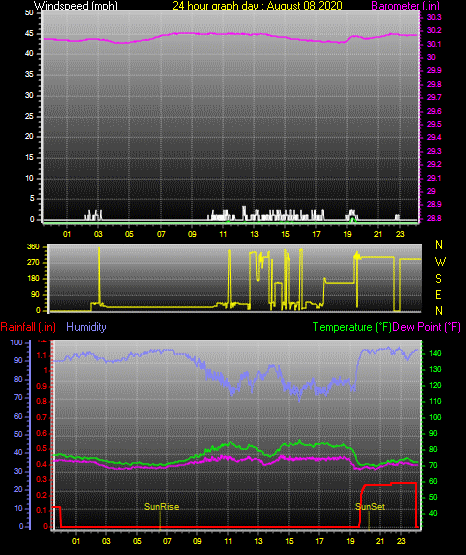Viewport: 466px width, 555px height.
Task: Click hour 23 on windspeed chart axis
Action: [x=400, y=234]
